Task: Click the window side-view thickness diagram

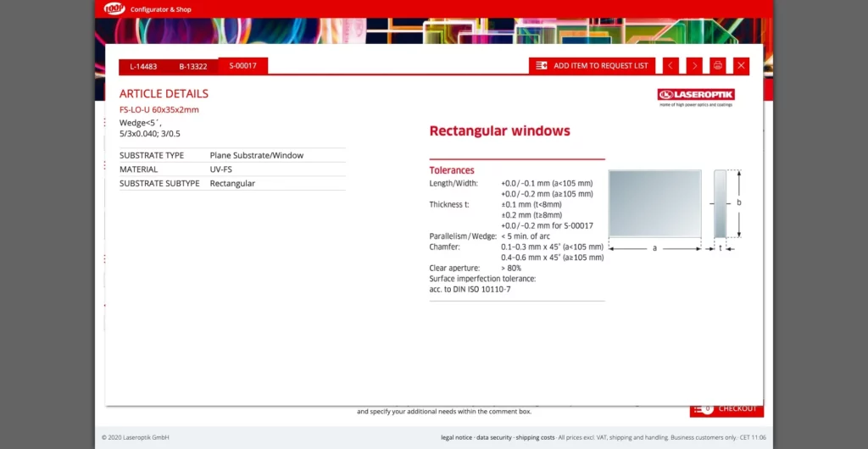Action: pyautogui.click(x=721, y=204)
